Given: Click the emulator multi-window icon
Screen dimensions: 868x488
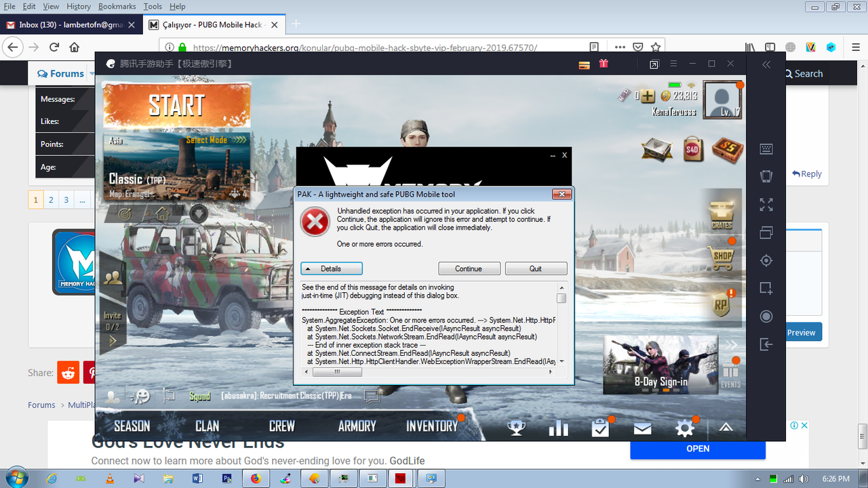Looking at the screenshot, I should click(x=766, y=232).
